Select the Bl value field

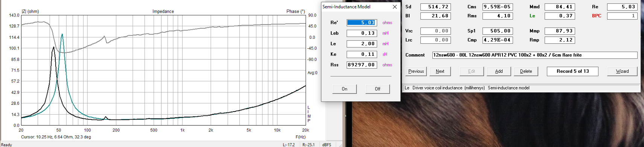pos(435,16)
